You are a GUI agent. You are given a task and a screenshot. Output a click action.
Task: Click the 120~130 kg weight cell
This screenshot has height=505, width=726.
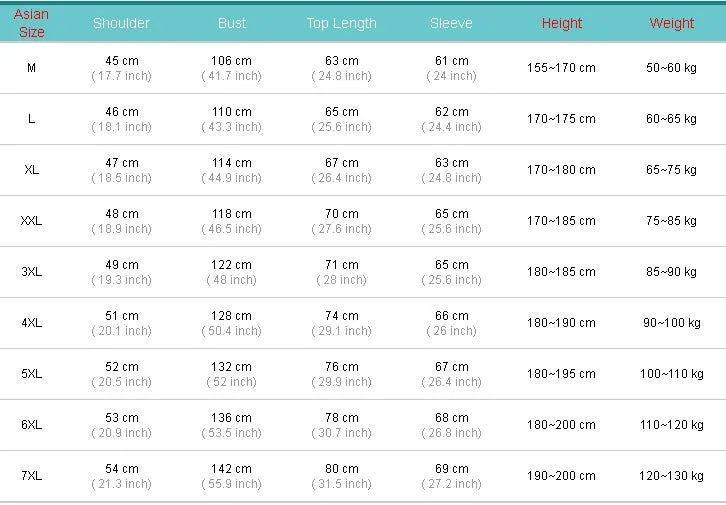pyautogui.click(x=671, y=476)
